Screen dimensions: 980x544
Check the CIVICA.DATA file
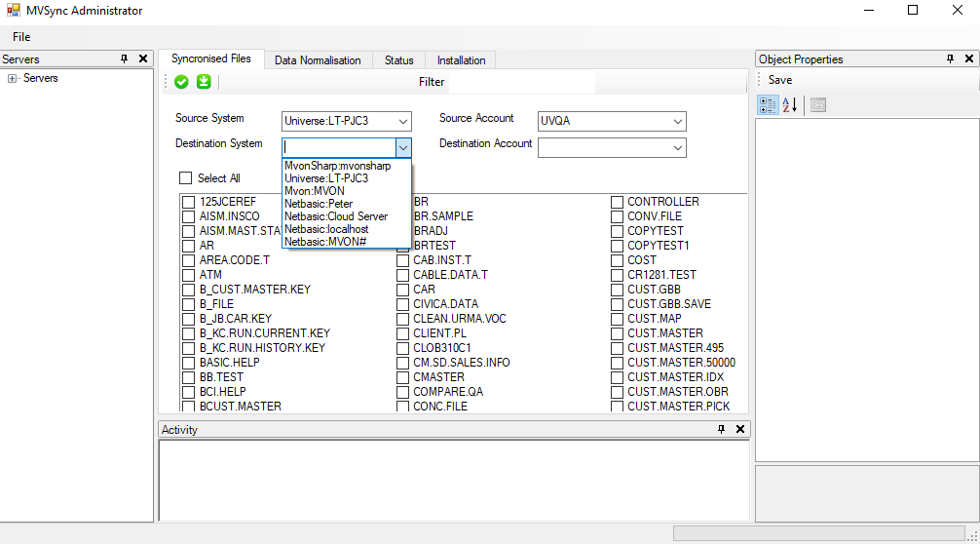pos(402,304)
